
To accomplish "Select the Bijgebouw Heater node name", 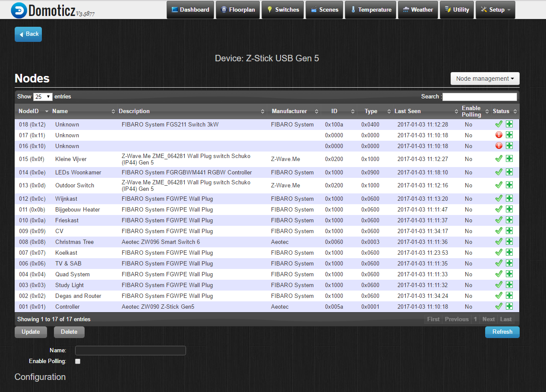I will coord(78,209).
